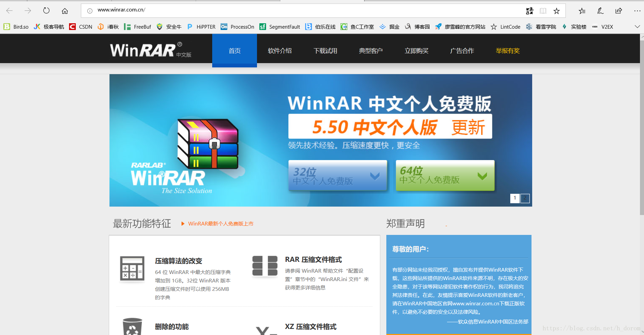Image resolution: width=644 pixels, height=335 pixels.
Task: Open the favorites hub icon
Action: tap(582, 11)
